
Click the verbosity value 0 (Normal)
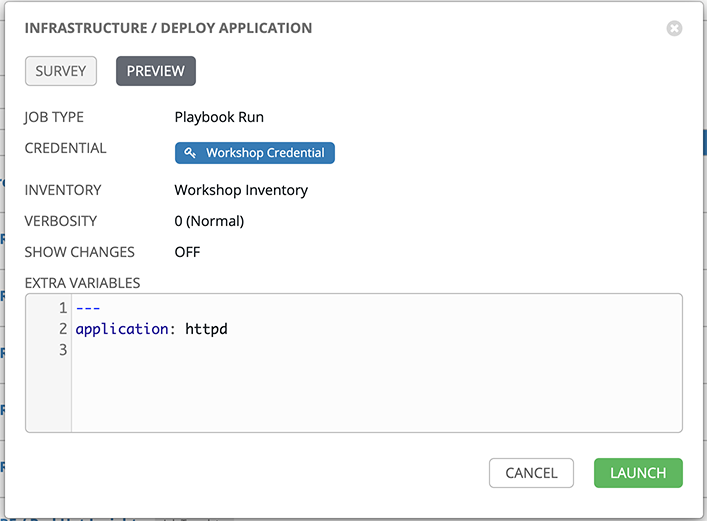(x=209, y=221)
